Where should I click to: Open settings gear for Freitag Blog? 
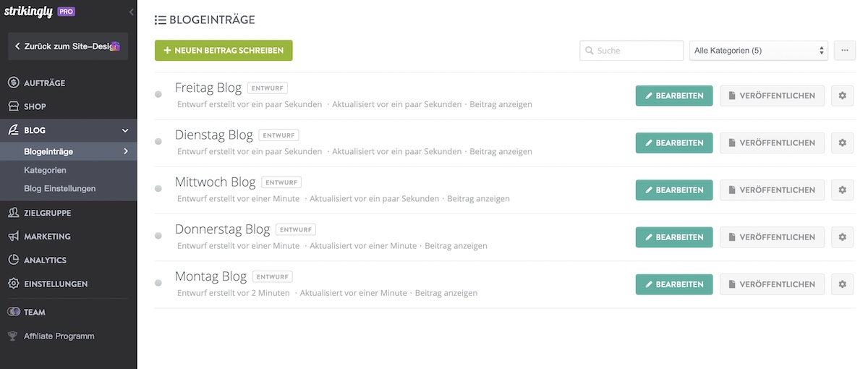842,96
